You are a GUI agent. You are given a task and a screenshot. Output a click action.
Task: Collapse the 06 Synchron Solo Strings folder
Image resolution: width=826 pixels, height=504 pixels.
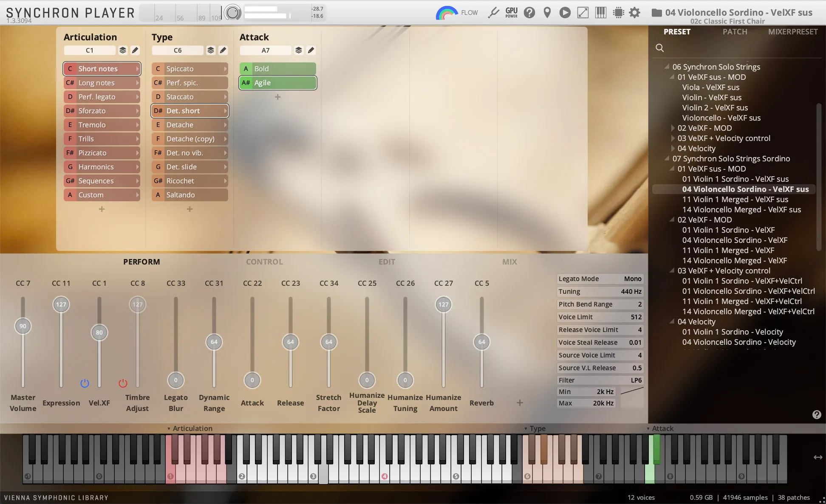click(667, 67)
